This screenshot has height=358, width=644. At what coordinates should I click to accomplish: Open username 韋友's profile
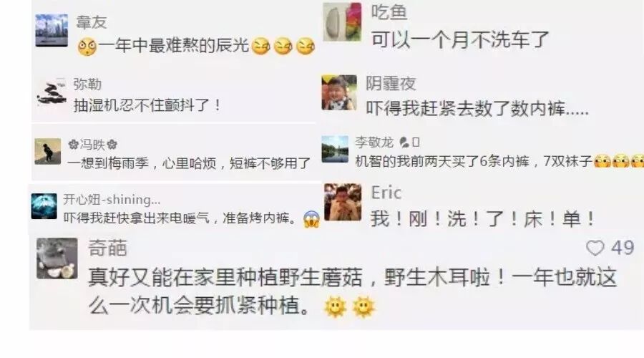pos(91,22)
